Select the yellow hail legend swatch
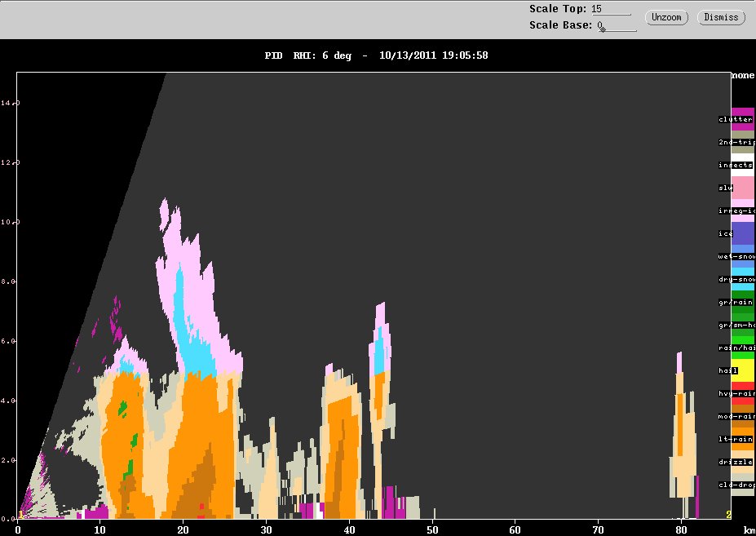This screenshot has width=756, height=536. (x=743, y=370)
